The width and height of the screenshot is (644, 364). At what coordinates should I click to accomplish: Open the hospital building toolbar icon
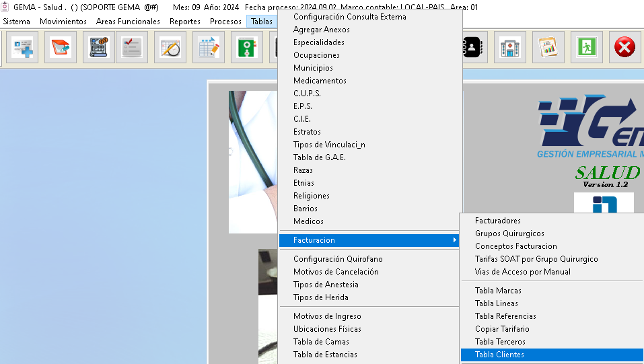510,47
